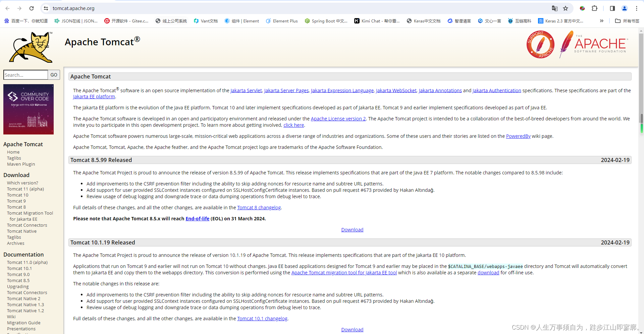Click the Tomcat cat logo
The width and height of the screenshot is (644, 334).
31,47
